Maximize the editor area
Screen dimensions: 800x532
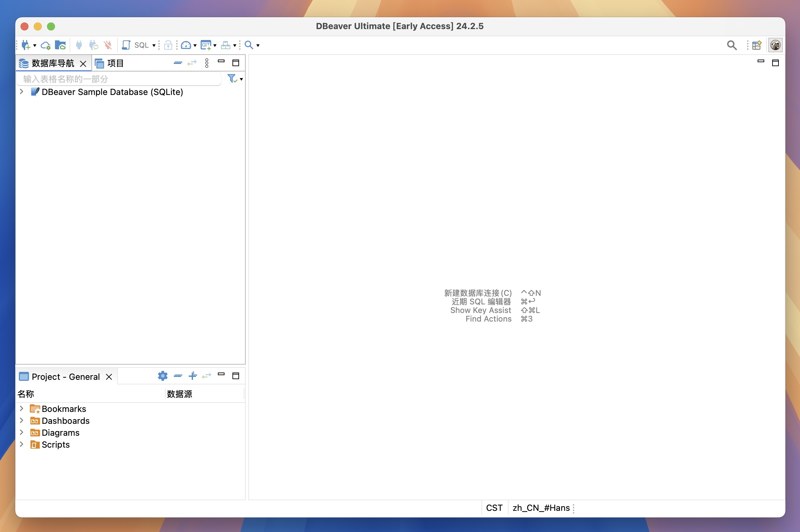(775, 63)
